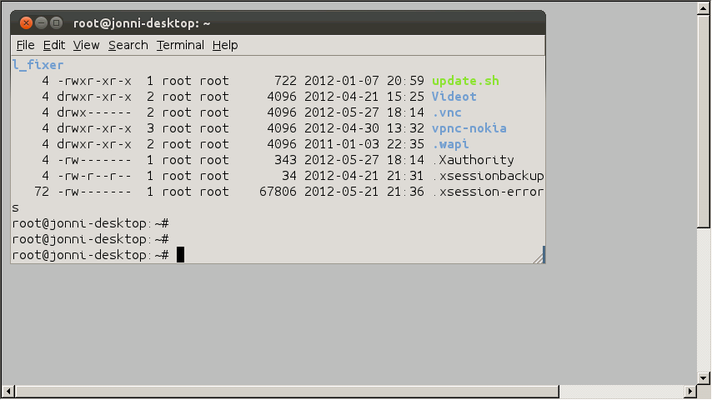
Task: Click the .xsessionbackup file name
Action: pos(488,176)
